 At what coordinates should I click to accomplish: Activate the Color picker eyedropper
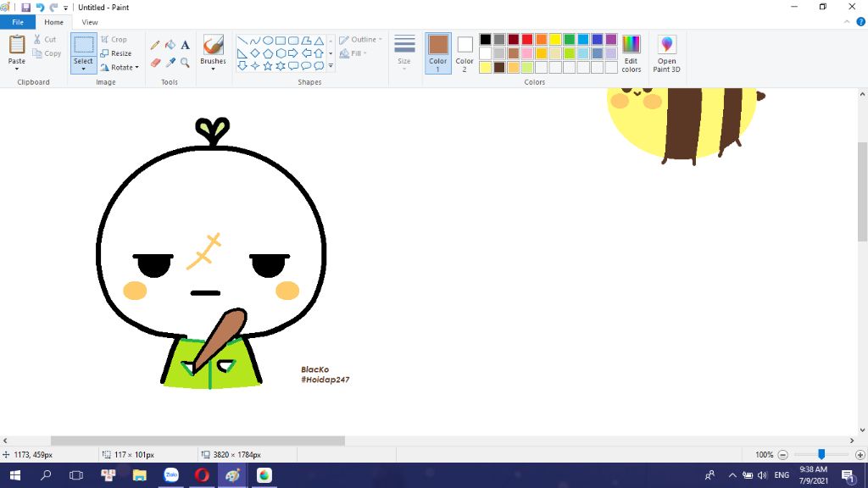[170, 62]
